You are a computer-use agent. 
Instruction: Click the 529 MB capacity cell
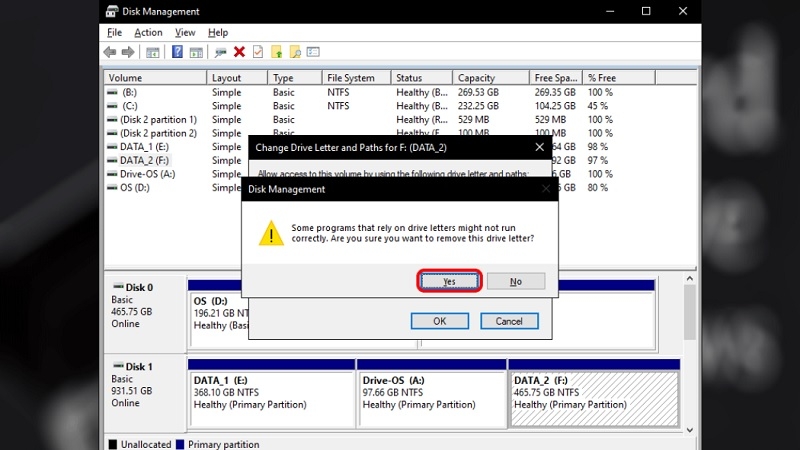[473, 119]
